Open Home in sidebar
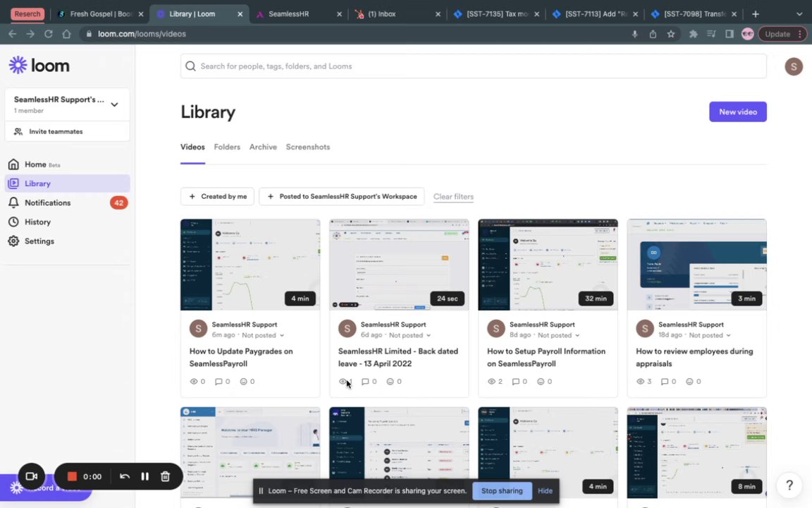 35,164
